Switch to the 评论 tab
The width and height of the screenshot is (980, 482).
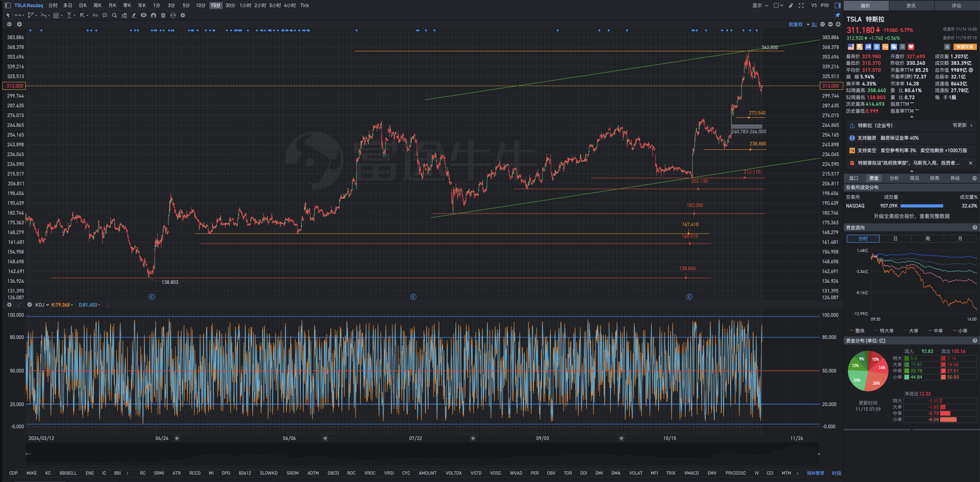click(x=956, y=5)
